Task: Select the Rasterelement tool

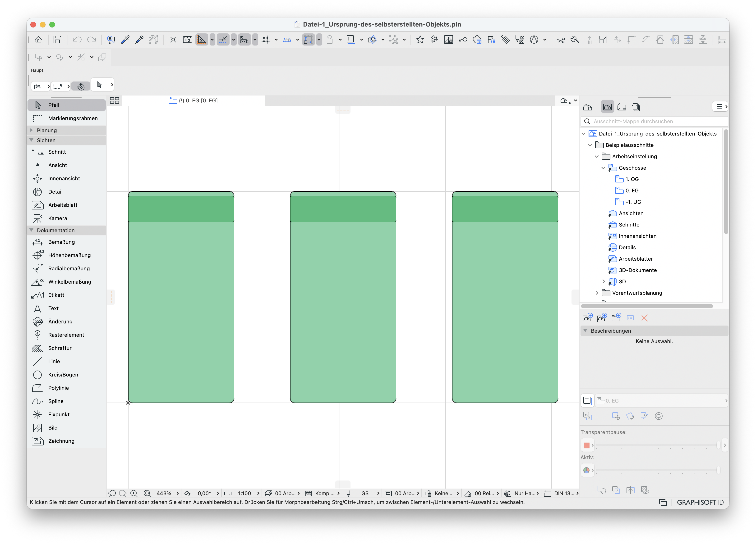Action: [x=66, y=335]
